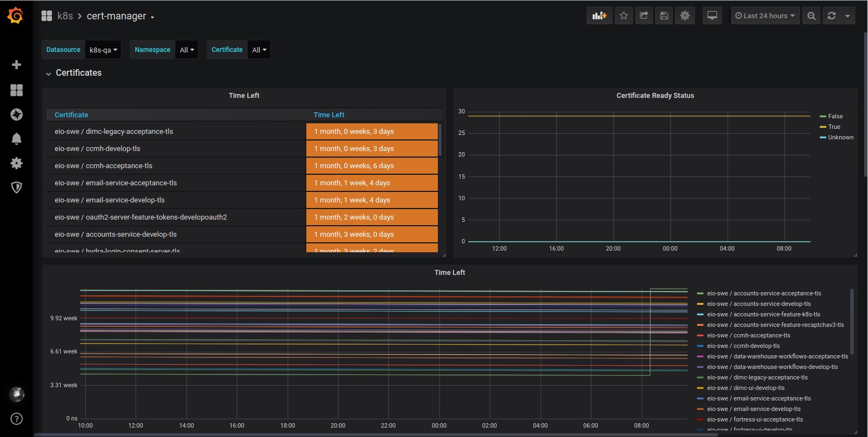
Task: Save dashboard using the floppy disk icon
Action: (665, 16)
